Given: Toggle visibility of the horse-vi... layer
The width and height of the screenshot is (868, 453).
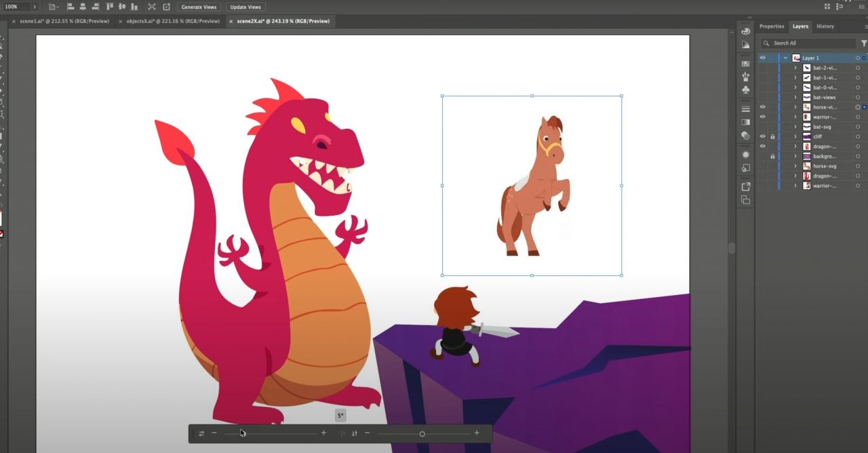Looking at the screenshot, I should (x=762, y=107).
